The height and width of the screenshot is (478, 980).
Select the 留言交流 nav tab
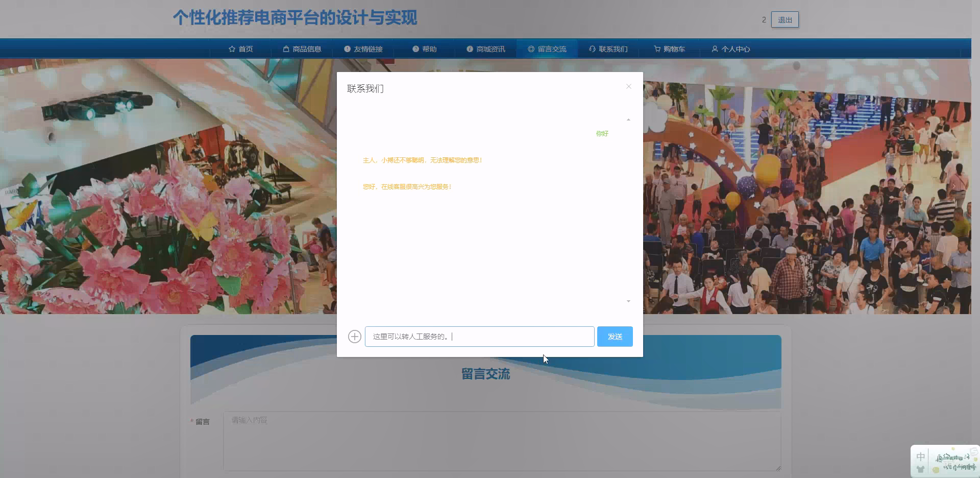pos(547,49)
